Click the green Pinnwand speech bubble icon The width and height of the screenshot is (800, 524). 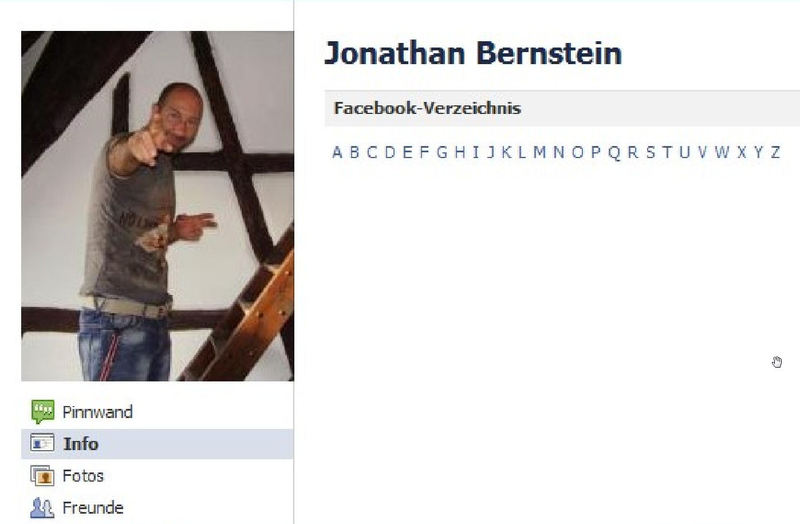(43, 411)
